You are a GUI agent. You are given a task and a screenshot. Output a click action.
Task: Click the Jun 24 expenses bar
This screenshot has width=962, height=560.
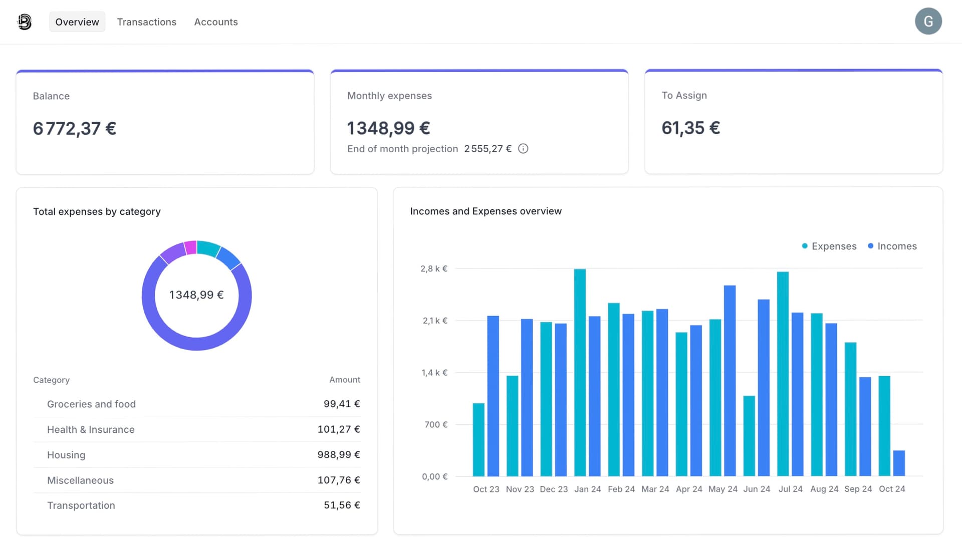pos(749,436)
